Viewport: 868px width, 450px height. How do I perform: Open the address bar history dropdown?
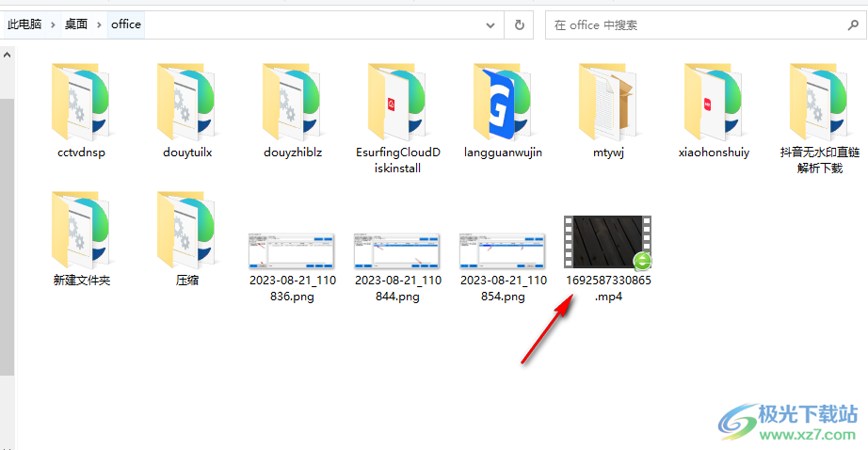point(490,24)
